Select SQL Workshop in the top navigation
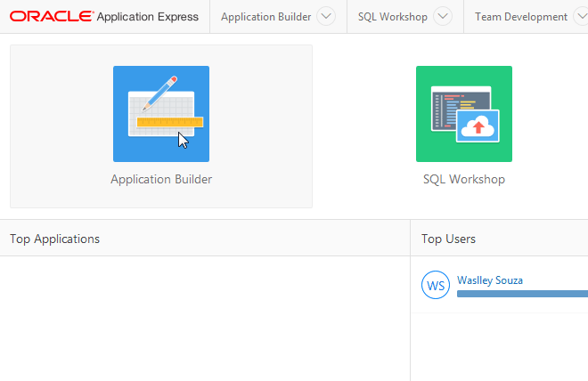The image size is (588, 381). [392, 17]
